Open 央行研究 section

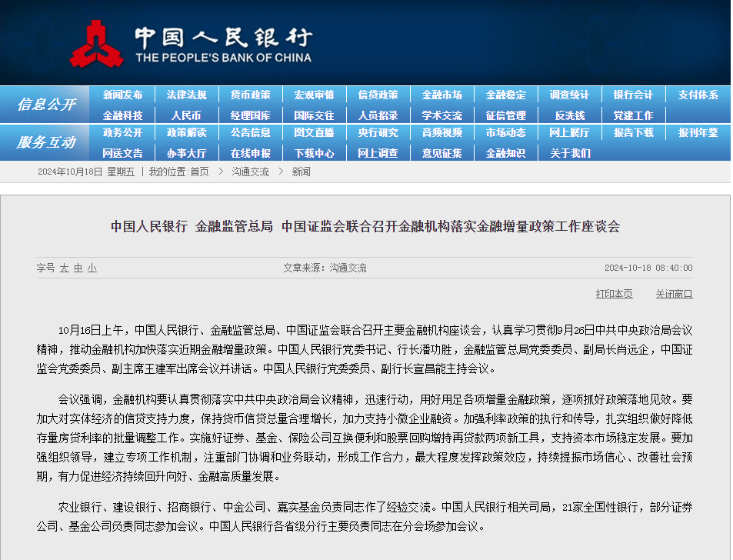tap(378, 133)
